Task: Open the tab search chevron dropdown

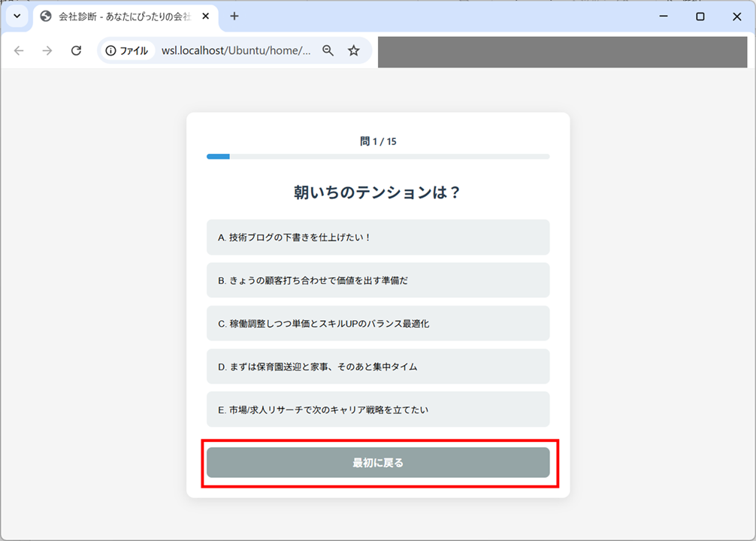Action: pos(17,15)
